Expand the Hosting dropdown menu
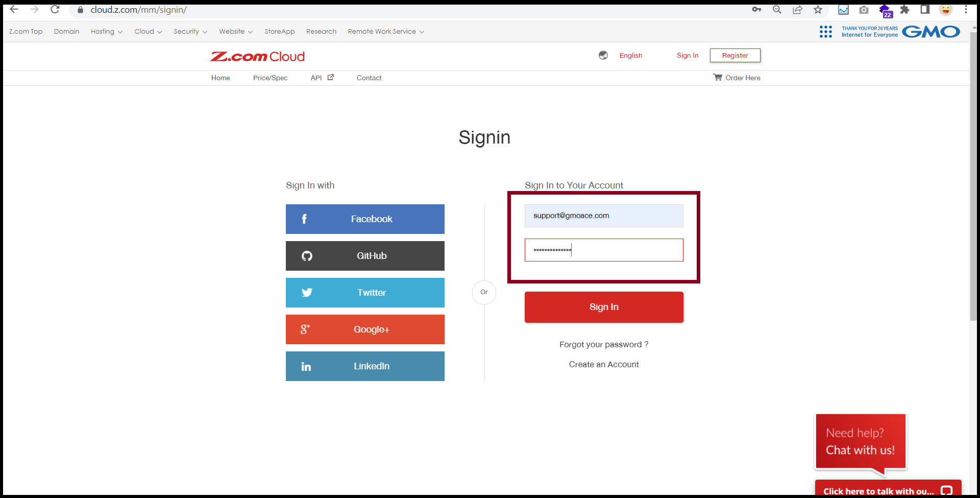Screen dimensions: 980x498 point(106,32)
